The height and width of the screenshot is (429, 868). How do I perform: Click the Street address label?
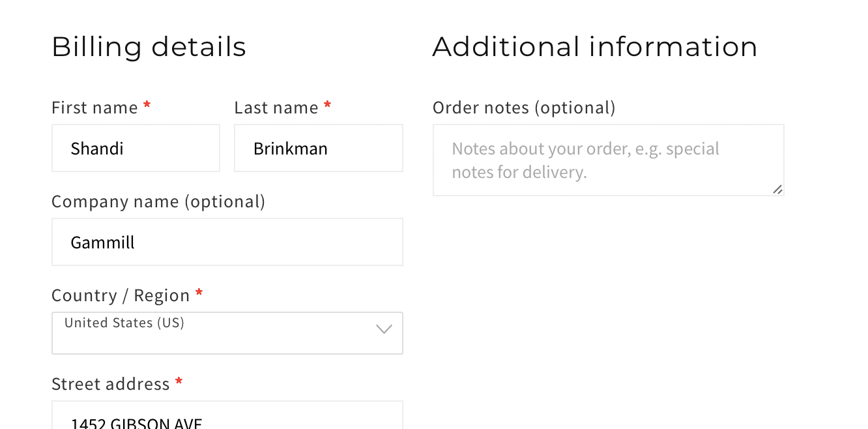(x=111, y=384)
